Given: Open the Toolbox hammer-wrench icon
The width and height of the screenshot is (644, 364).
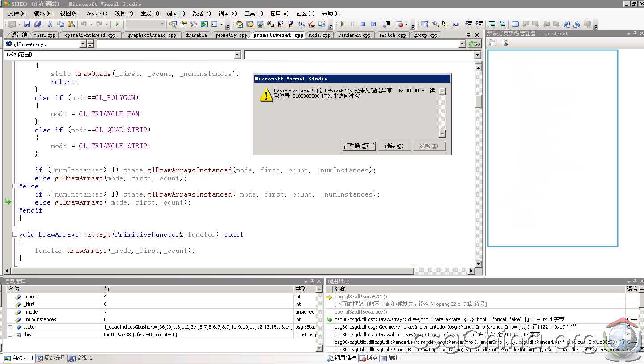Looking at the screenshot, I should 193,24.
